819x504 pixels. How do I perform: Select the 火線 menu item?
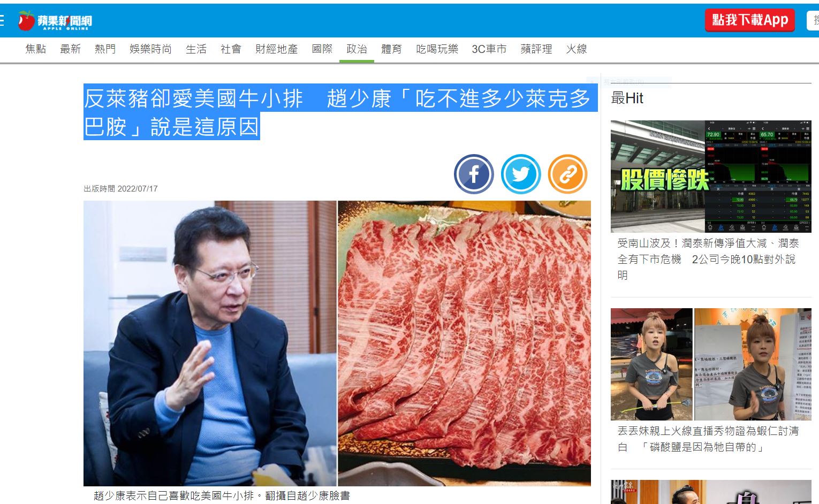577,49
